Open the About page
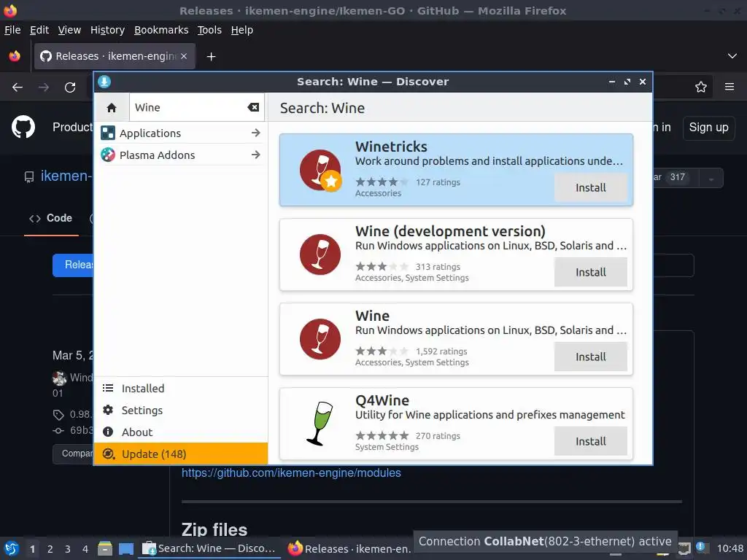This screenshot has width=747, height=560. (x=181, y=432)
